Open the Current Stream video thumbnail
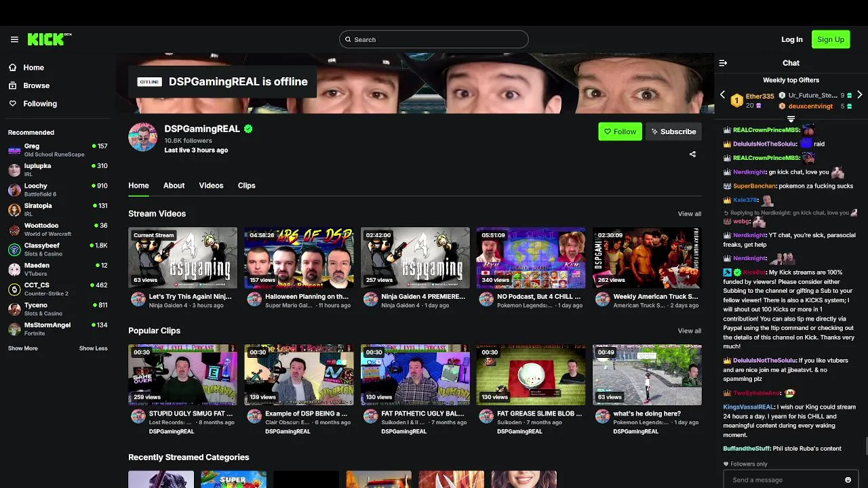Image resolution: width=868 pixels, height=488 pixels. [182, 258]
